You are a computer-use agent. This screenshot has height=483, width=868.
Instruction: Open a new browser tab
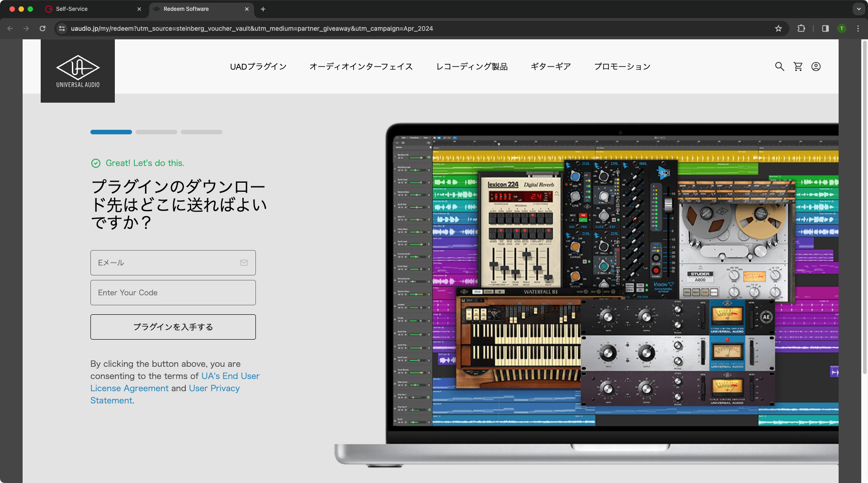click(263, 9)
